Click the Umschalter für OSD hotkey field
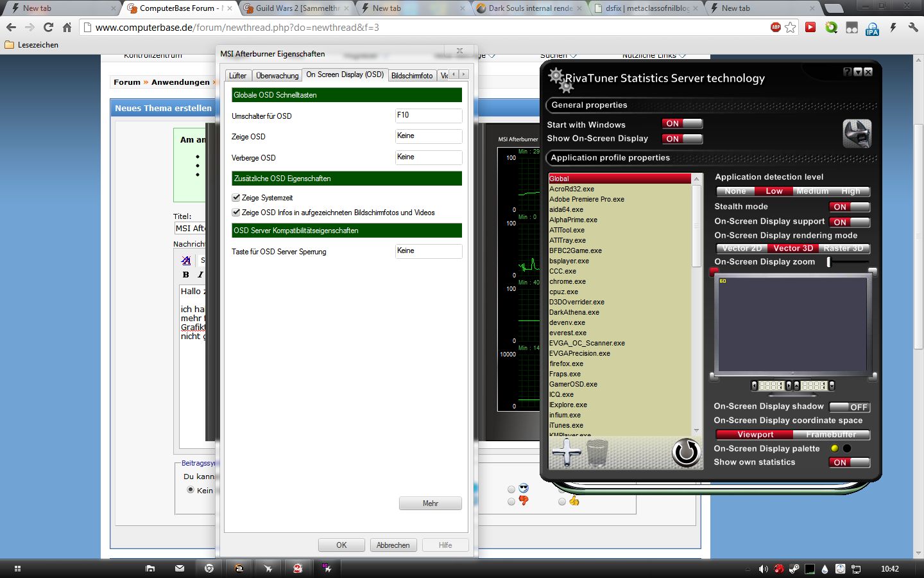924x578 pixels. pyautogui.click(x=429, y=116)
